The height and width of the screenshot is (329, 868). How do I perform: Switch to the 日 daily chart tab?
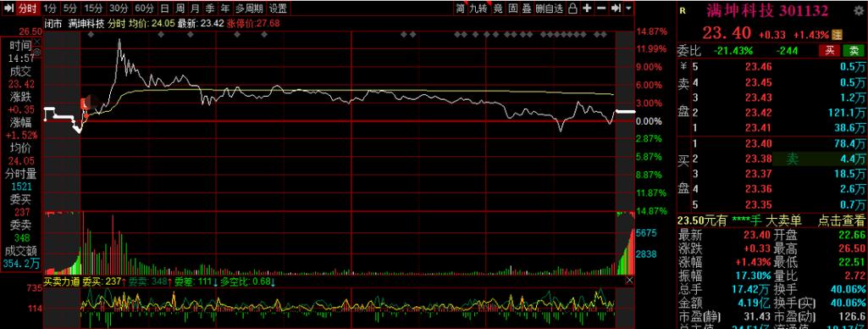coord(165,8)
